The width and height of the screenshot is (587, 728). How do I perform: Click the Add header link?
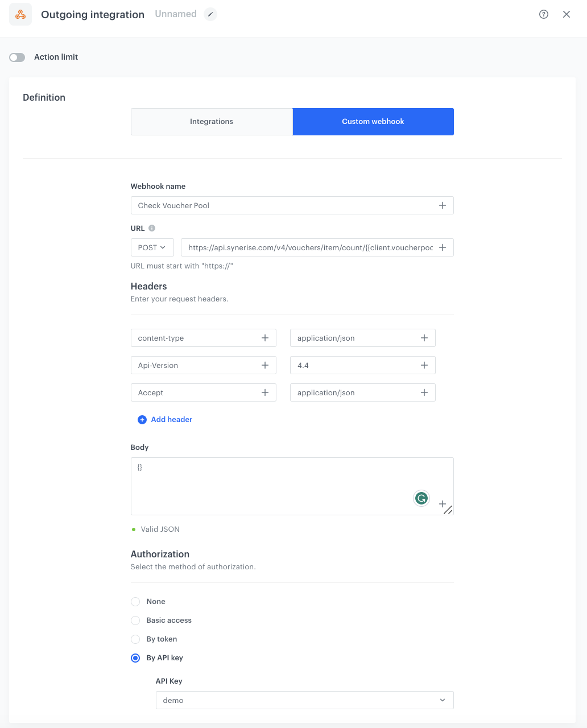click(x=171, y=420)
